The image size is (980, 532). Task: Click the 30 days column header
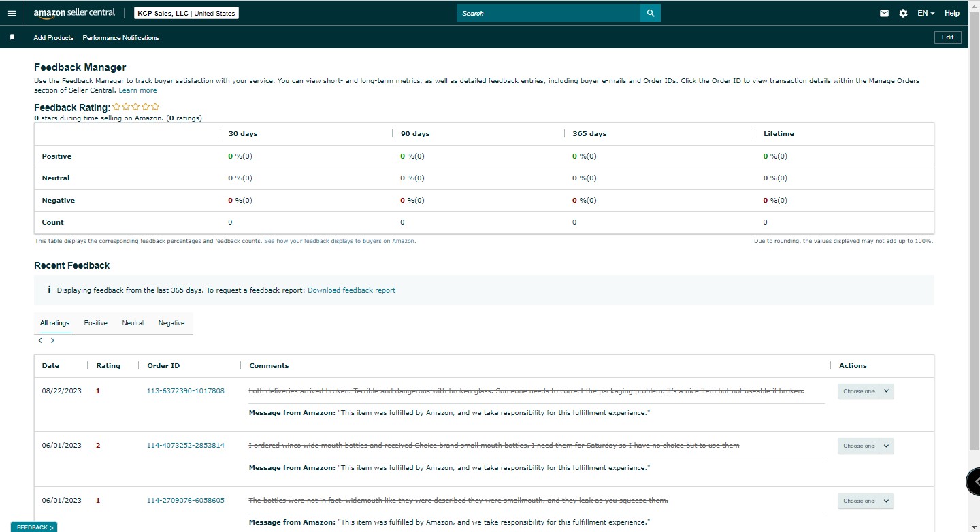243,134
